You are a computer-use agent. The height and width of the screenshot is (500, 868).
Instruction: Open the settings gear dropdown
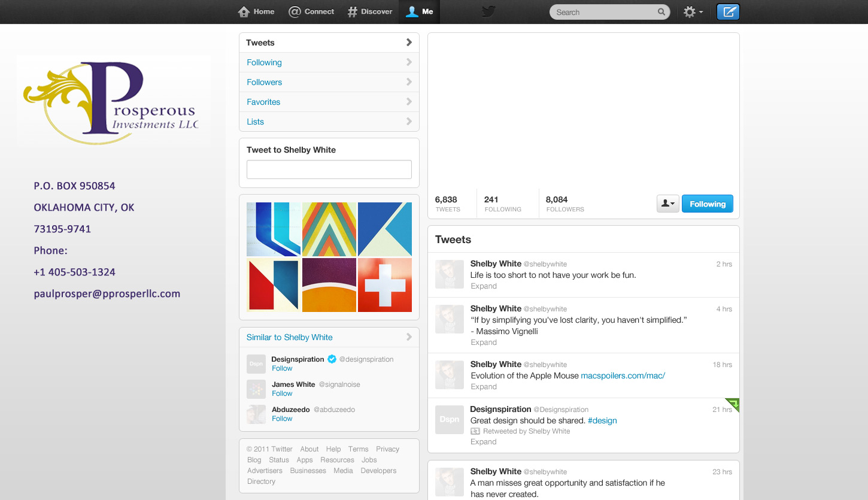(693, 12)
